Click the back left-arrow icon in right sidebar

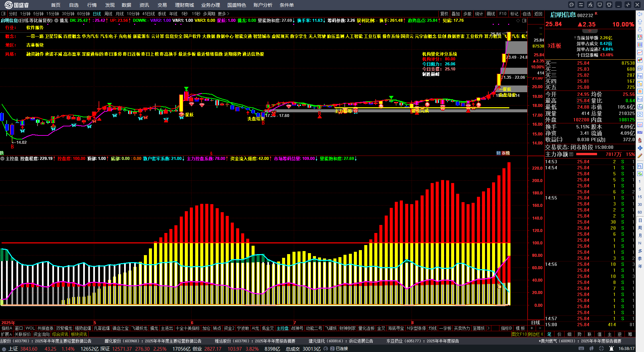[640, 14]
